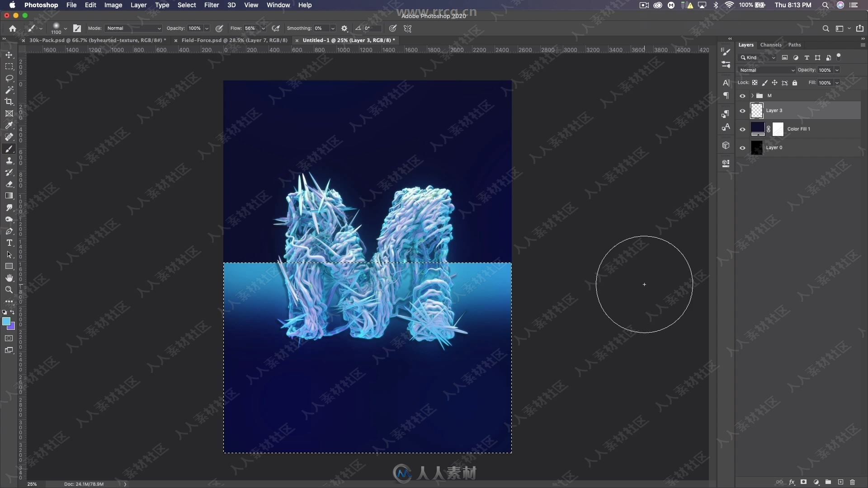Screen dimensions: 868x488
Task: Select the Lasso tool
Action: tap(8, 78)
